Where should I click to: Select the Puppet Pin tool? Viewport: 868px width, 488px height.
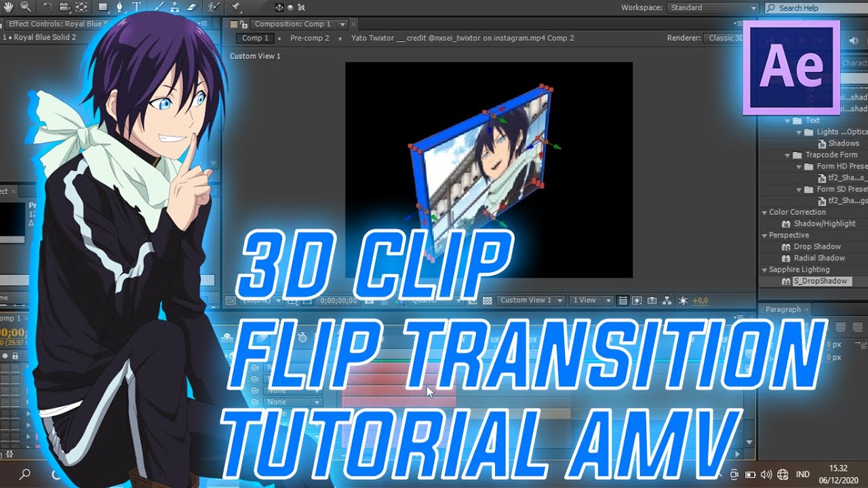(235, 7)
